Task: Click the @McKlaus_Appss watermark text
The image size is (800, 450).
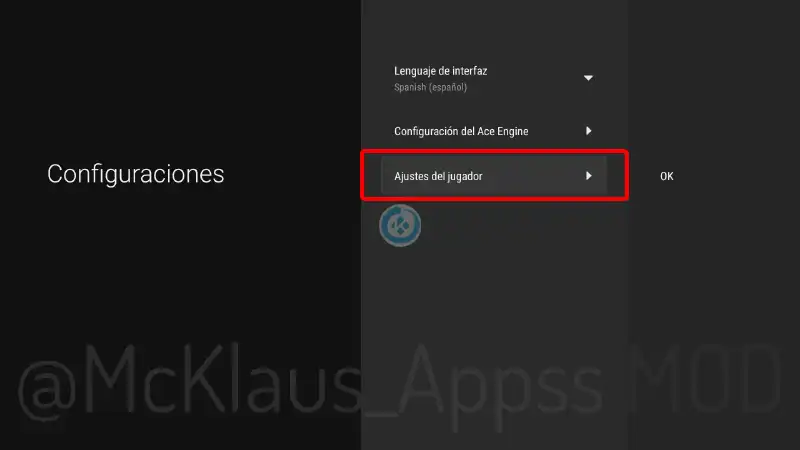Action: click(x=310, y=382)
